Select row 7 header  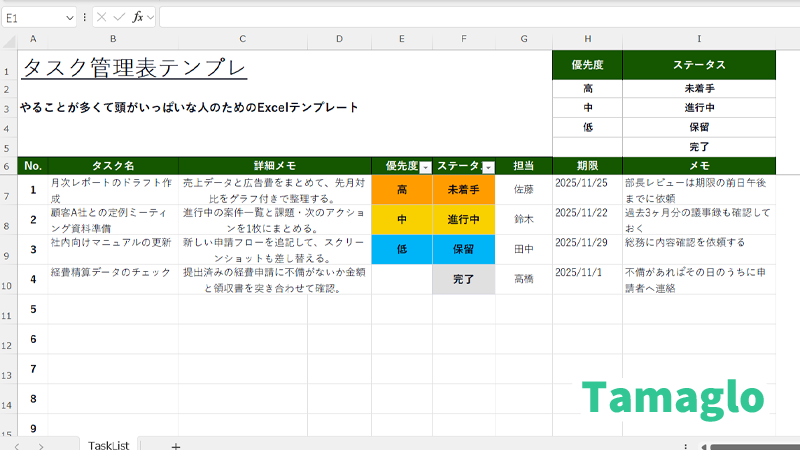coord(8,189)
